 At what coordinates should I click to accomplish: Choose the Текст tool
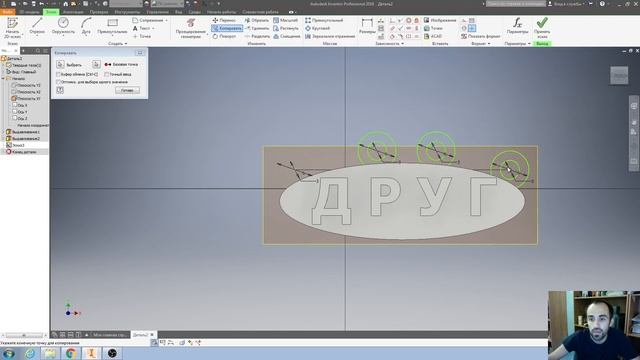pyautogui.click(x=142, y=28)
